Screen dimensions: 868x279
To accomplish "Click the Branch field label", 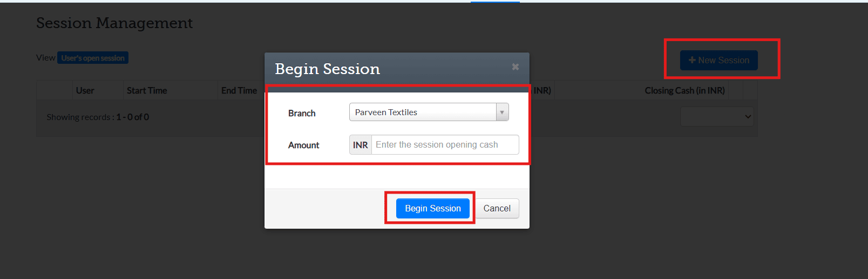I will click(x=302, y=113).
